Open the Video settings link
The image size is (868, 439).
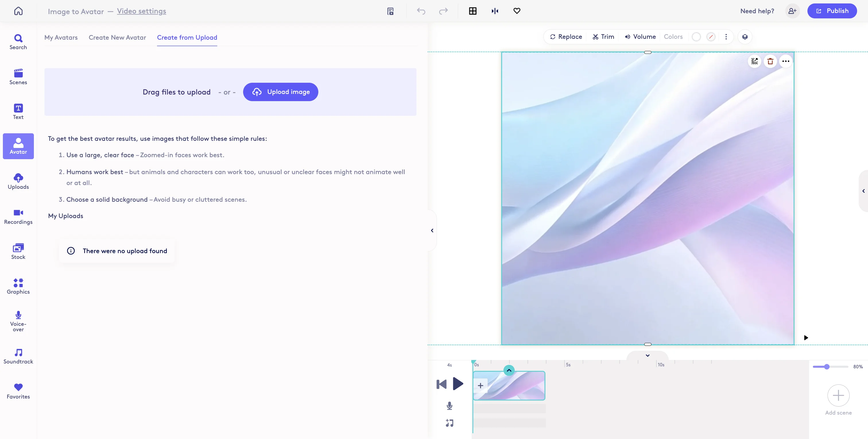pyautogui.click(x=142, y=11)
